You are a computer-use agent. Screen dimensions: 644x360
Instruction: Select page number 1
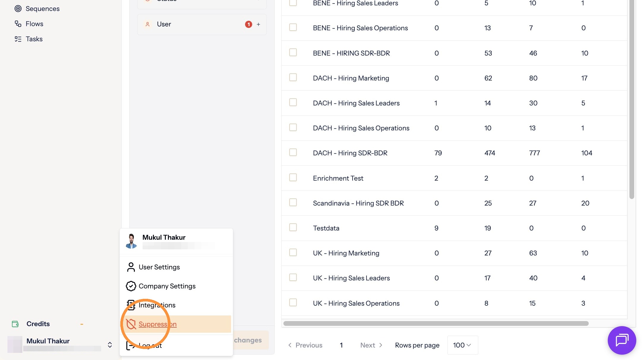point(341,345)
